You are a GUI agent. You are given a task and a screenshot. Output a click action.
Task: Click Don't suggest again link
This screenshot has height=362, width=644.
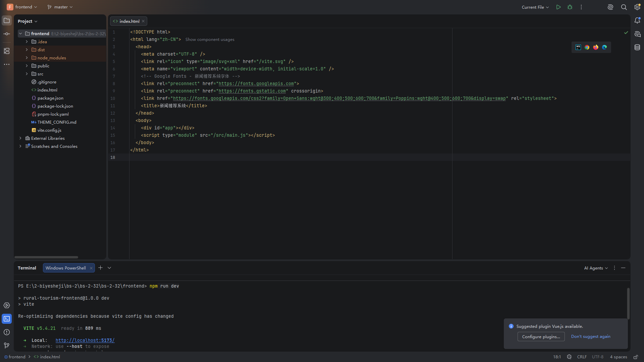591,337
